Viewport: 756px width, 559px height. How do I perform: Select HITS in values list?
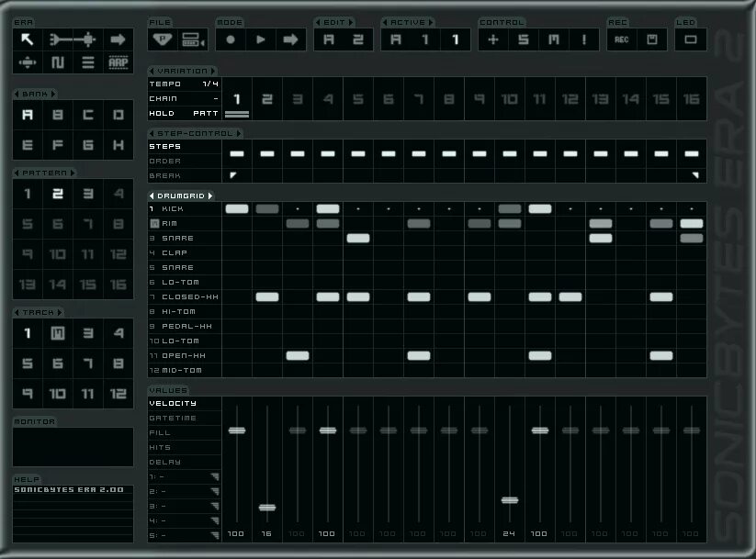point(160,447)
